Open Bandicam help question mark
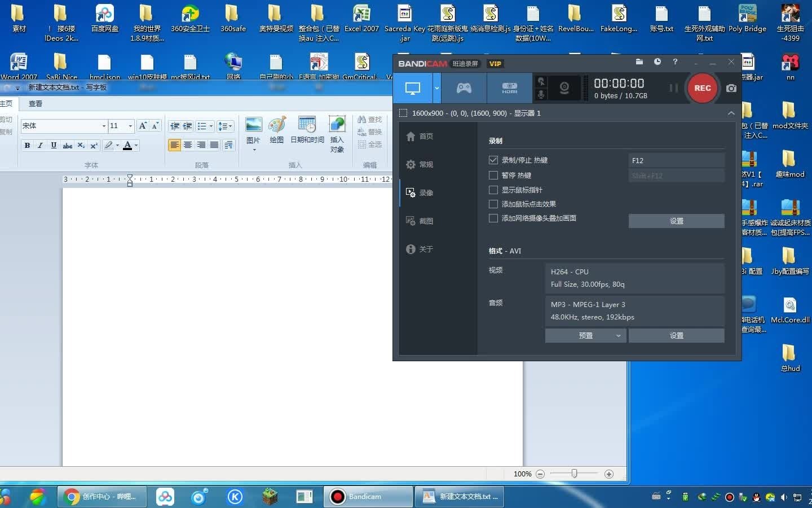Image resolution: width=812 pixels, height=508 pixels. [x=675, y=62]
